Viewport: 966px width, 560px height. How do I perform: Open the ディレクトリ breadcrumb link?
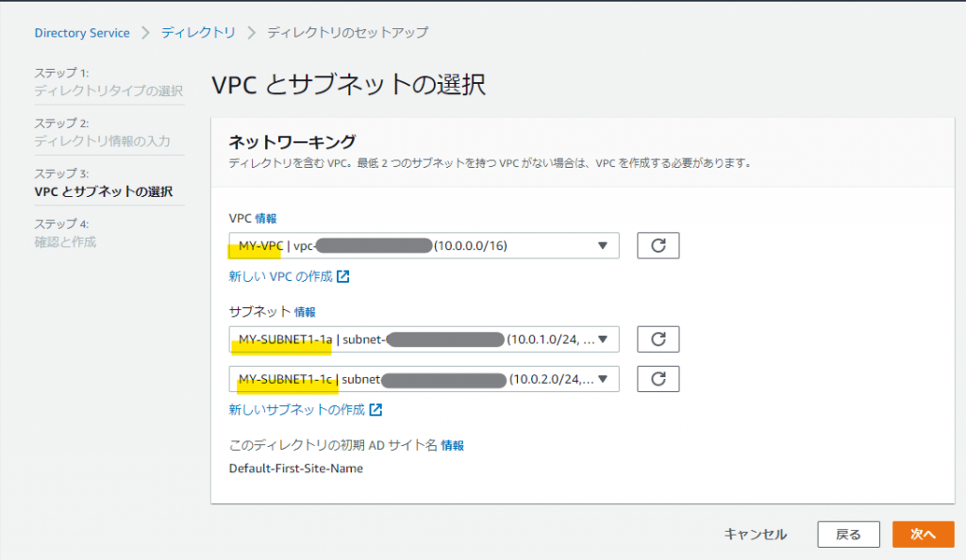(198, 33)
